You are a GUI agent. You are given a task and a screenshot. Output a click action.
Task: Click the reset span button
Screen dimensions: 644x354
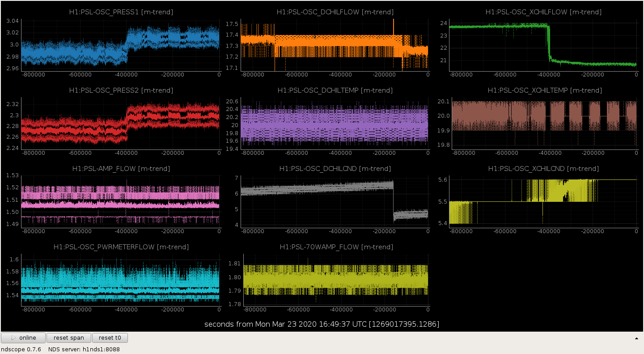[69, 338]
